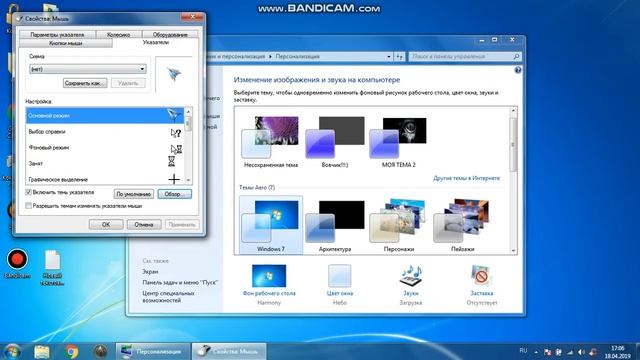Click the help-select cursor icon

point(176,133)
